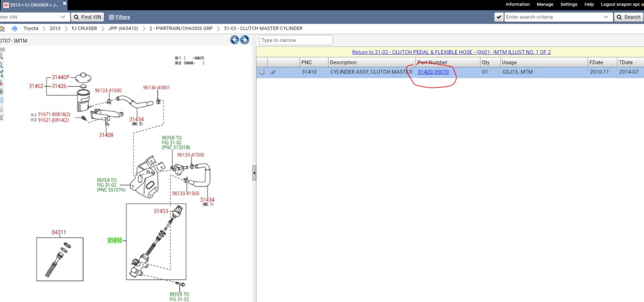Open the Filters link
The image size is (644, 302).
(122, 17)
